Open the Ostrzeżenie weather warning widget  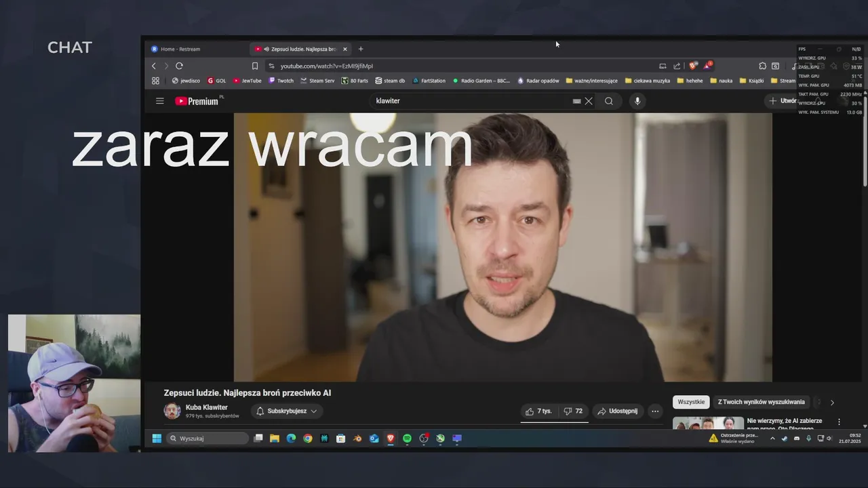point(735,439)
